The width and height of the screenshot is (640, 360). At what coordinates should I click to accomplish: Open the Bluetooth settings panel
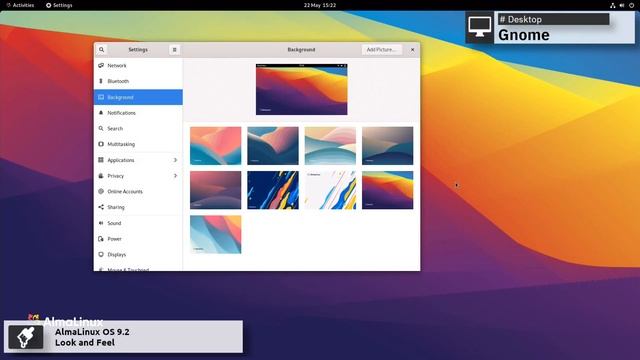(x=138, y=81)
